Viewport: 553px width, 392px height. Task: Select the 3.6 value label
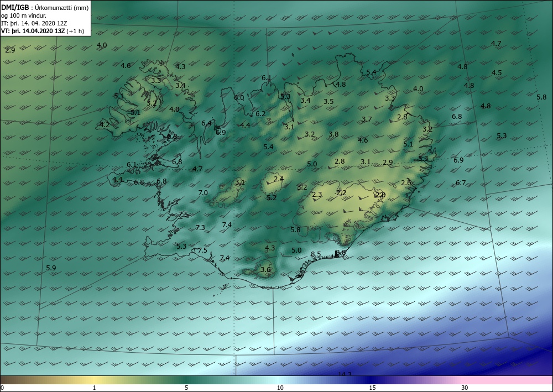pyautogui.click(x=265, y=270)
